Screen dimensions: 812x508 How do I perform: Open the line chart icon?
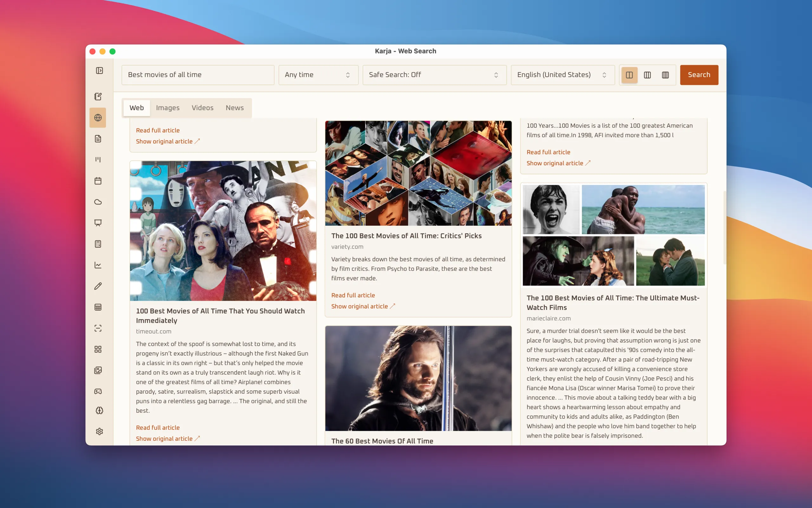pyautogui.click(x=98, y=265)
